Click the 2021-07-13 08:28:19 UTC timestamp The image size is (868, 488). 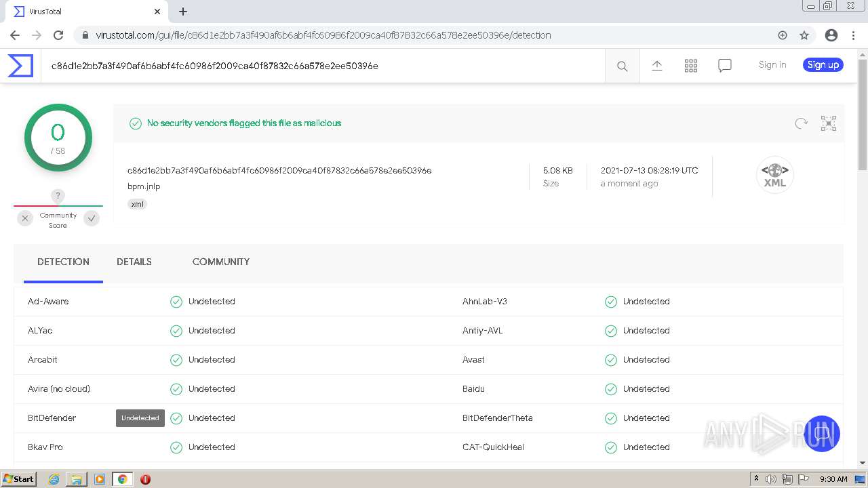point(650,171)
